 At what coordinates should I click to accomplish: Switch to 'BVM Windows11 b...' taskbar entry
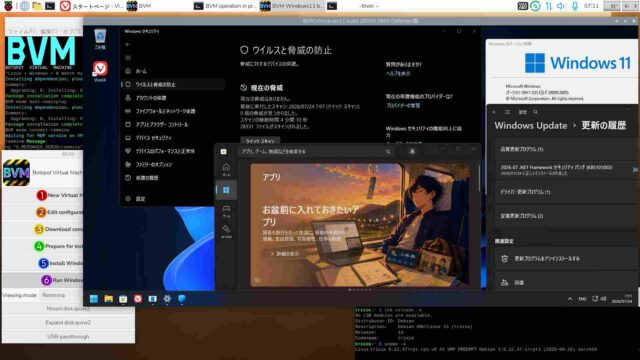pos(292,6)
